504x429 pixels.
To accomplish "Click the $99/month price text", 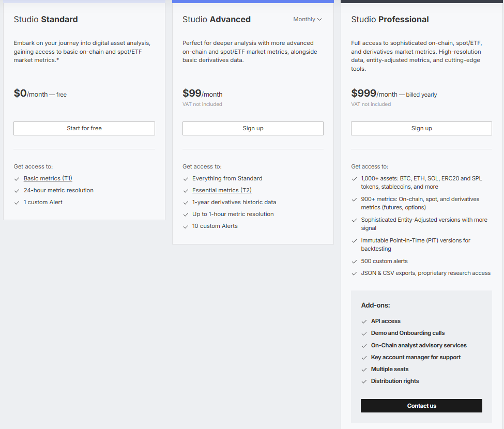I will [x=202, y=94].
